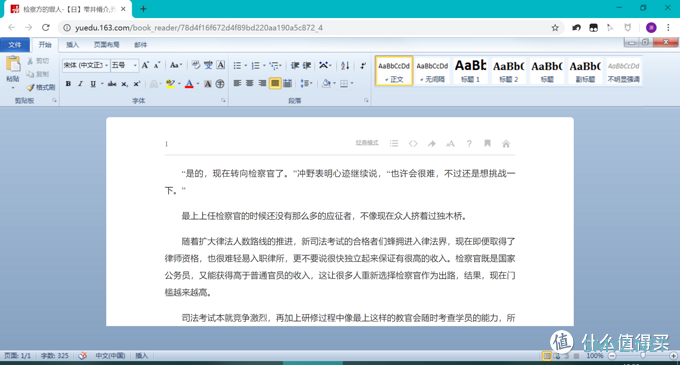
Task: Click the reader font size (AA) icon
Action: 450,143
